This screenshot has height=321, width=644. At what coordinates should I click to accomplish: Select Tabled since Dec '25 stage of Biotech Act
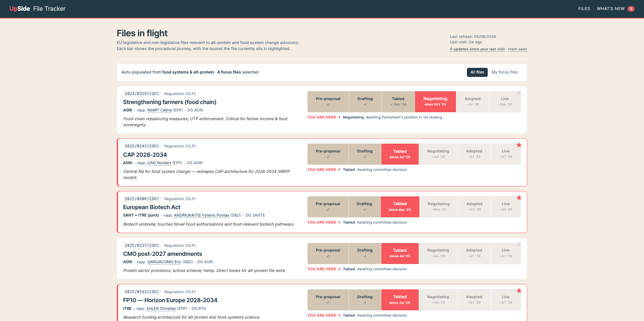point(400,207)
